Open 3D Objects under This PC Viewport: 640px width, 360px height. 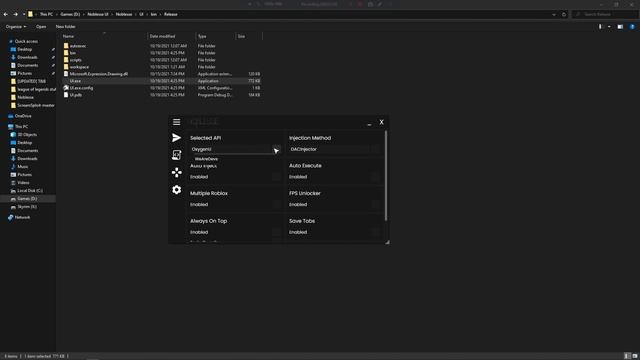[27, 135]
